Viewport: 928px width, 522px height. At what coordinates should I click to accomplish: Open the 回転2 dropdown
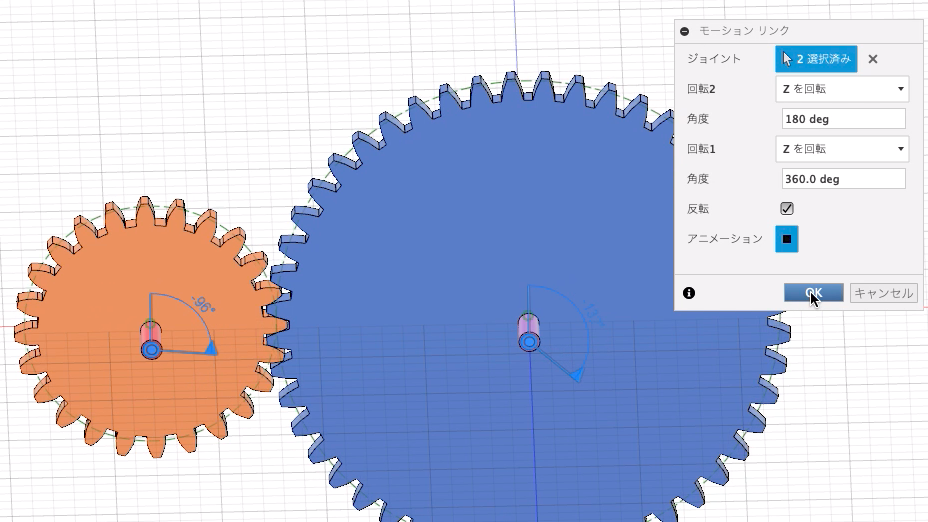click(x=842, y=89)
